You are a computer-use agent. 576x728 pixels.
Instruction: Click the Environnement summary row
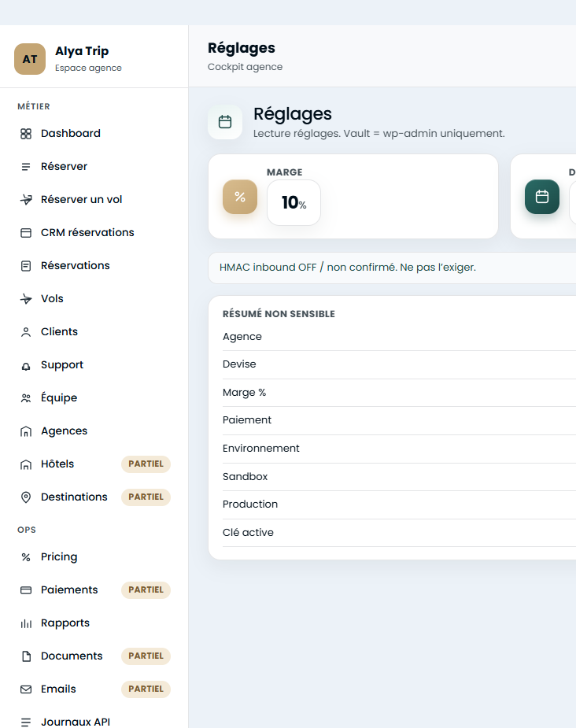[399, 449]
